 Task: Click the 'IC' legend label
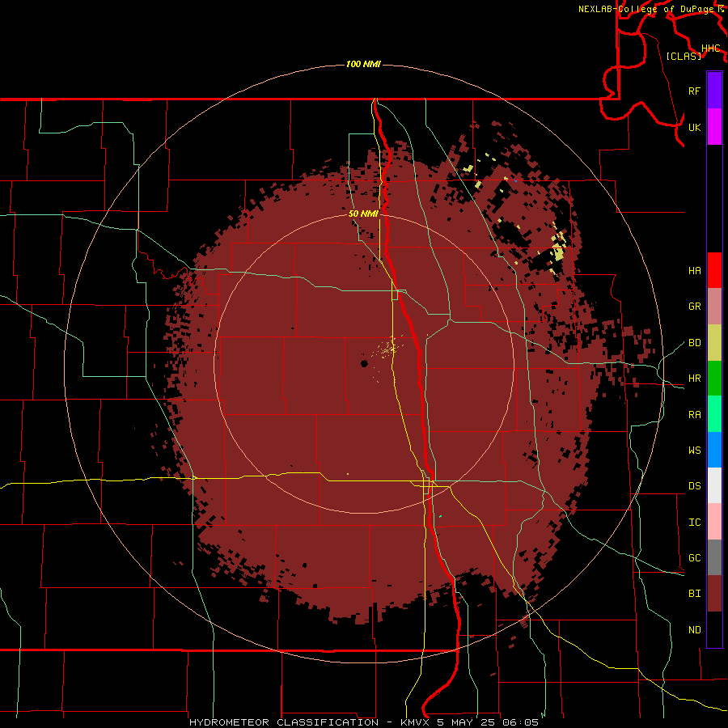tap(694, 523)
